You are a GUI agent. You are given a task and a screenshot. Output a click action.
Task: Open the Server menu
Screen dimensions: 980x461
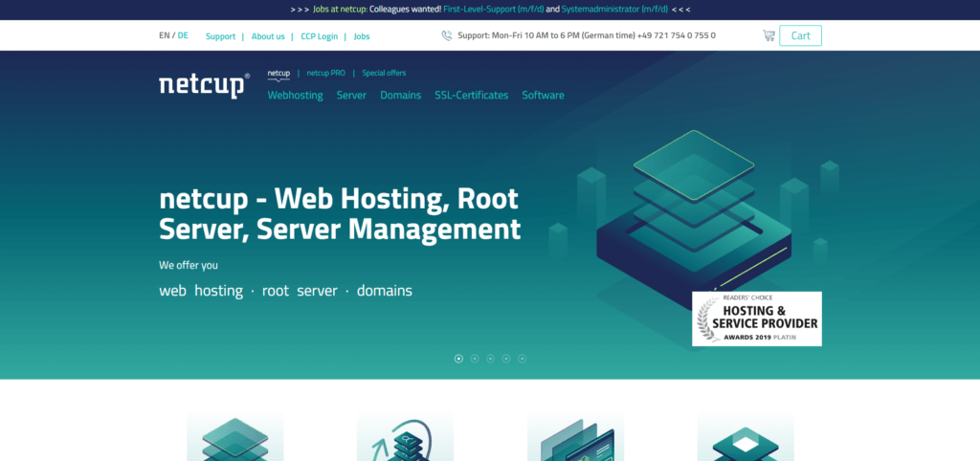351,96
